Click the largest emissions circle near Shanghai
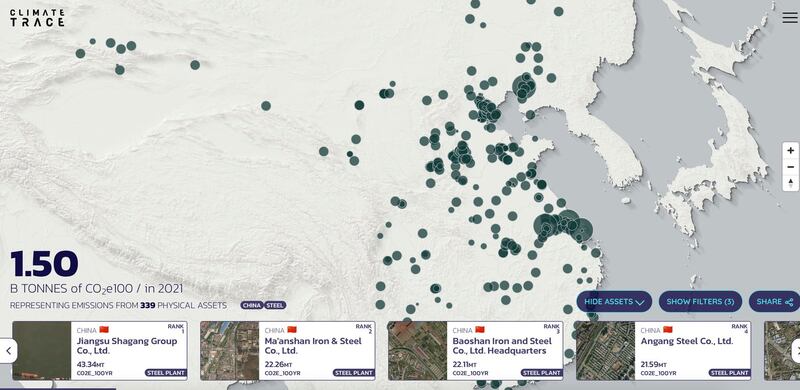Image resolution: width=800 pixels, height=390 pixels. click(x=545, y=226)
